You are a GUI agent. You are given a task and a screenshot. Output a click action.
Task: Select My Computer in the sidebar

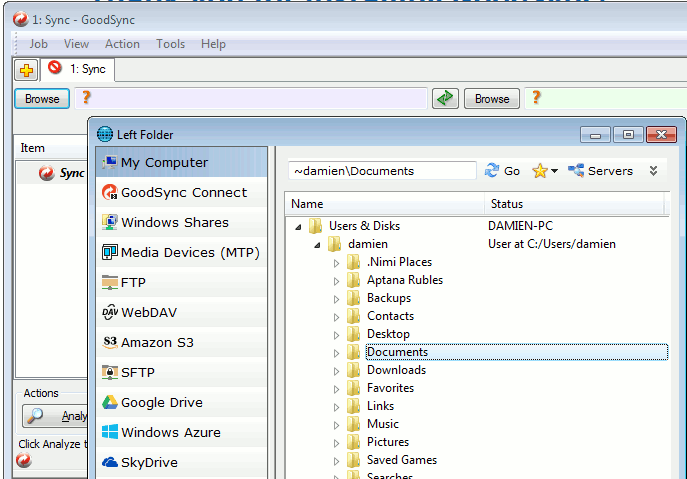click(x=181, y=163)
